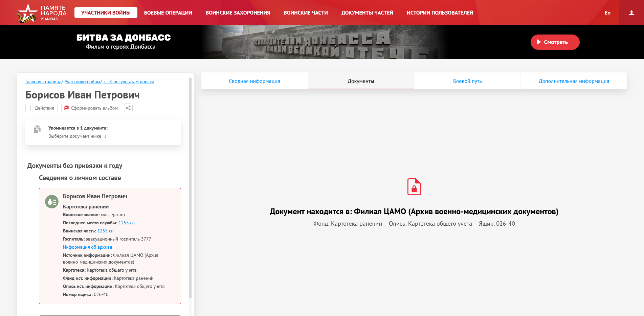This screenshot has height=316, width=644.
Task: Select the Документы tab
Action: point(361,81)
